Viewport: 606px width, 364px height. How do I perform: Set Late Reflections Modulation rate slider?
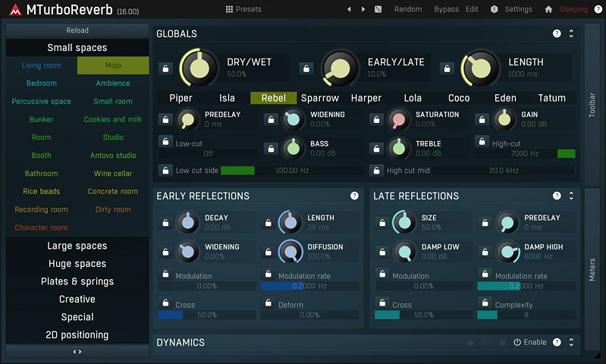click(526, 286)
